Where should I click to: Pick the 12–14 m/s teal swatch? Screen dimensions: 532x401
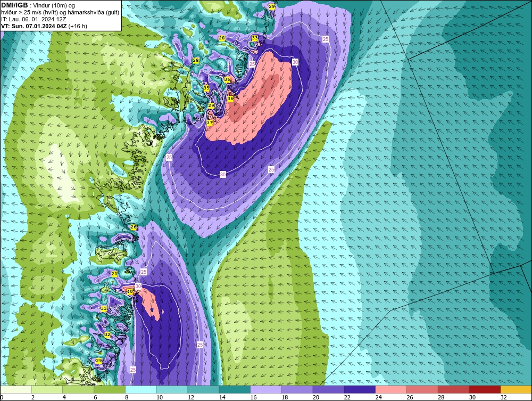[203, 389]
